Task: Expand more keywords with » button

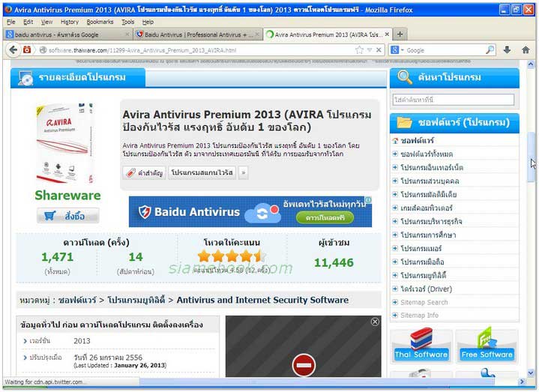Action: point(243,172)
